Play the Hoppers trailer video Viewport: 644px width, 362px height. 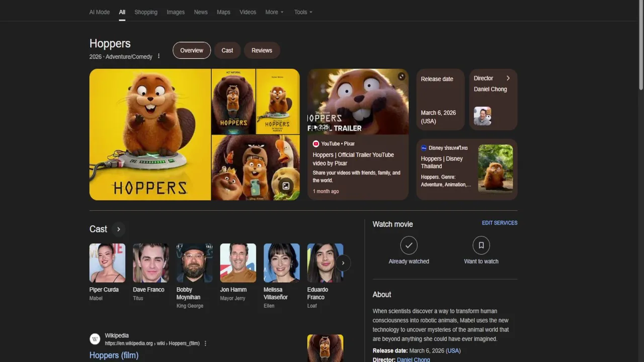(358, 102)
